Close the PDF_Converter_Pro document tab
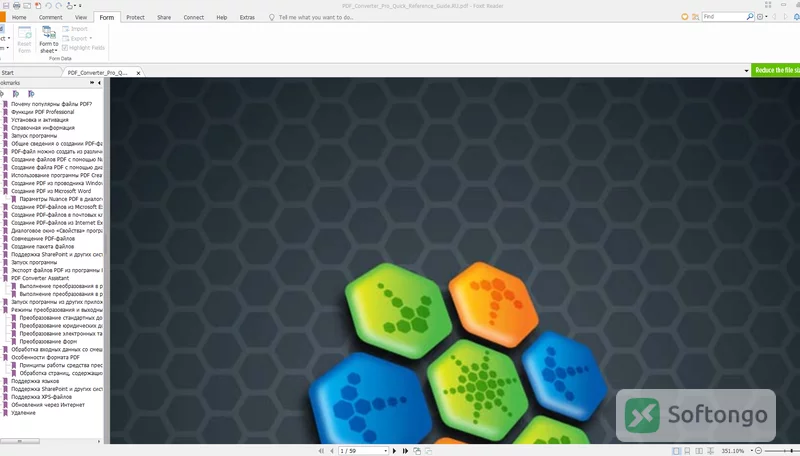Image resolution: width=800 pixels, height=456 pixels. (138, 73)
